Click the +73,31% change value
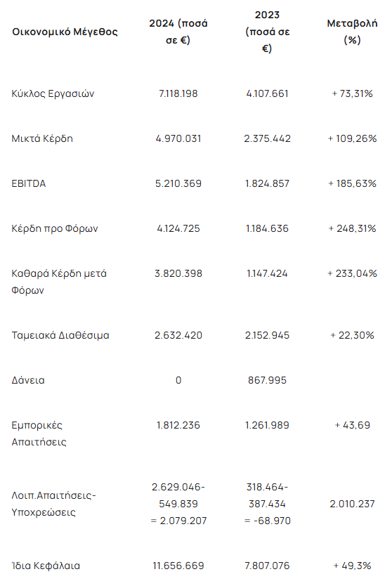The image size is (392, 574). click(x=352, y=93)
